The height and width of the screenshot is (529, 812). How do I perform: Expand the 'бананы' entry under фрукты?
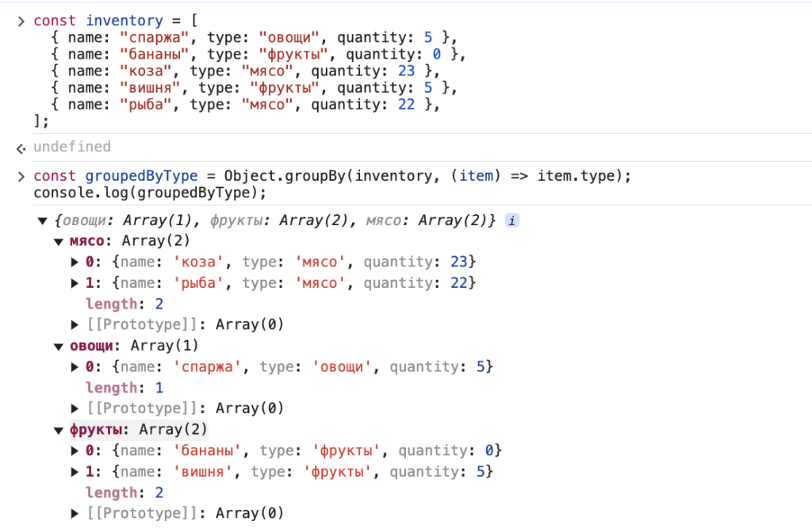coord(75,450)
